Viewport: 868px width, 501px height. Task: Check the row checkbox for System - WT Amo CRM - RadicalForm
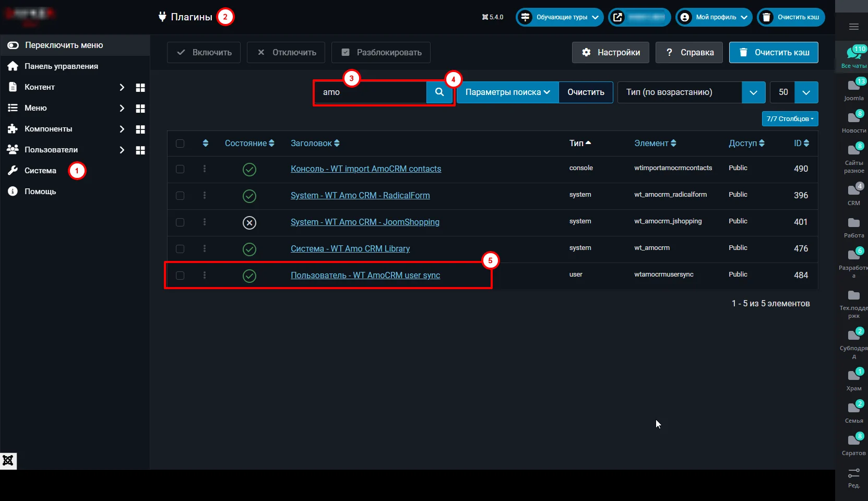180,196
